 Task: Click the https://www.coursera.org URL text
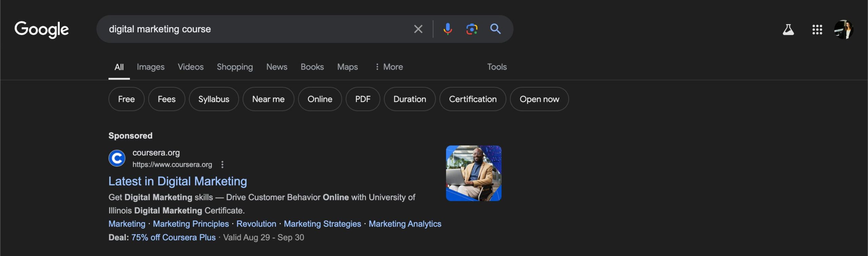172,165
